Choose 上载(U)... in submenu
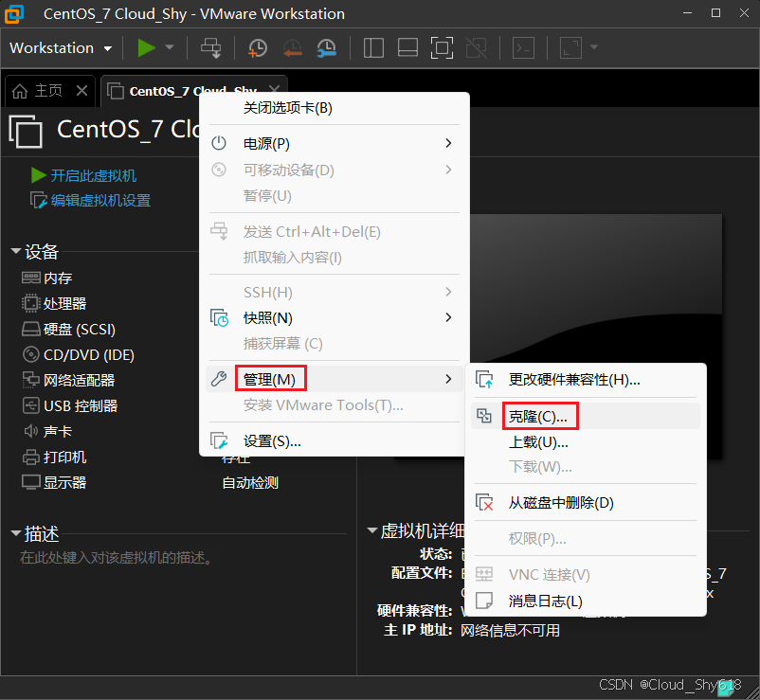 (x=538, y=442)
